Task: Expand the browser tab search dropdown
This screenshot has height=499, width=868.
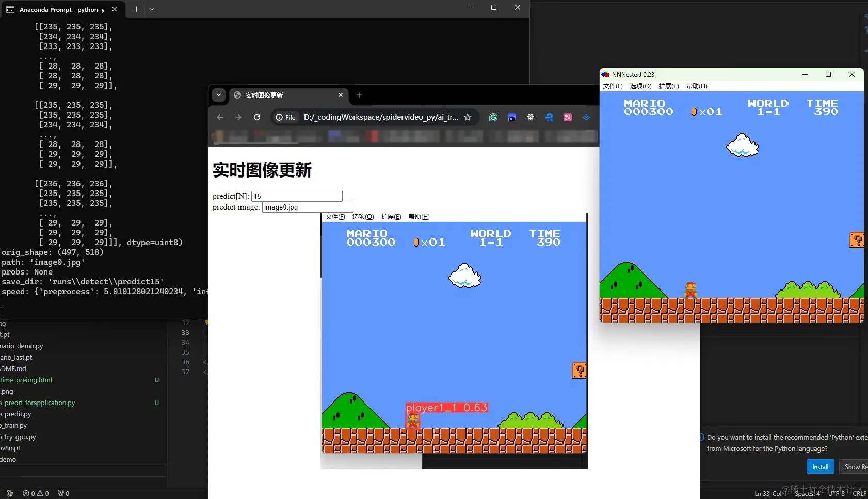Action: click(x=219, y=95)
